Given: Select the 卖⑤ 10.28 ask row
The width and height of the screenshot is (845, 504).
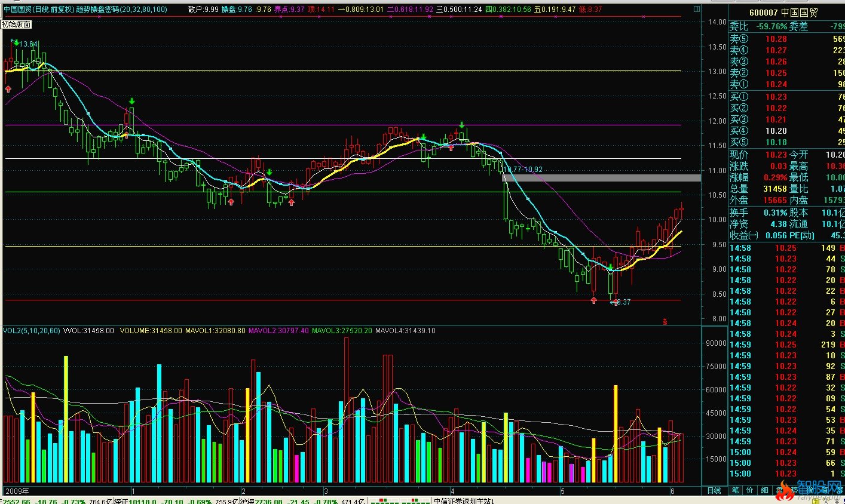Looking at the screenshot, I should click(787, 39).
